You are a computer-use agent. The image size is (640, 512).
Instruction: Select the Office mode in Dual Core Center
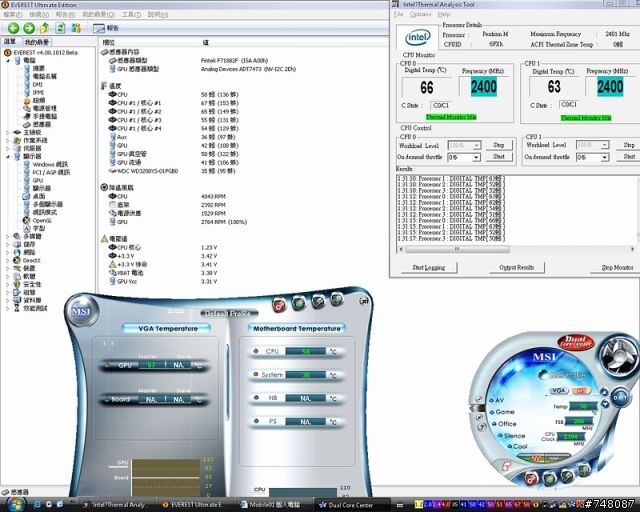point(505,424)
